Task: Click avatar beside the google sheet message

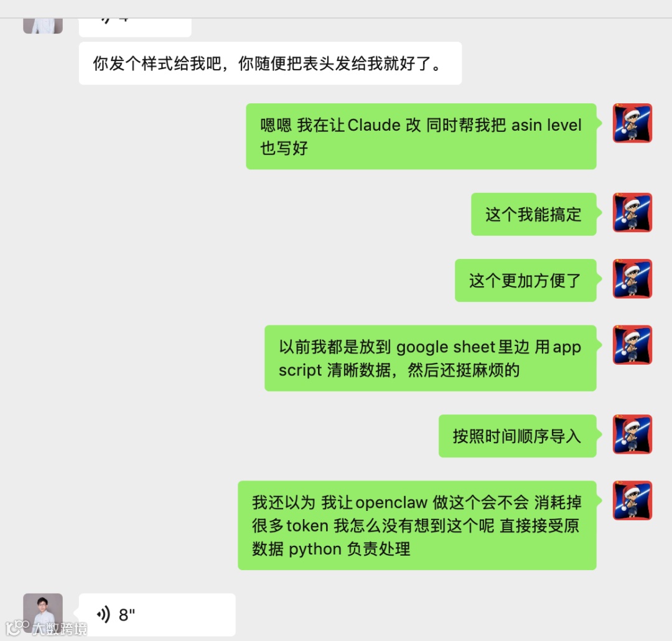Action: [632, 345]
